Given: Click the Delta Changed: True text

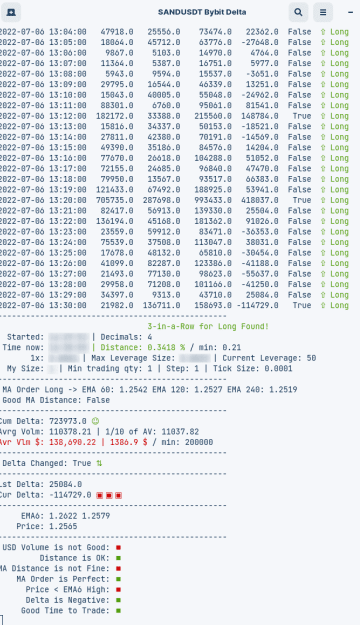Looking at the screenshot, I should (x=47, y=463).
